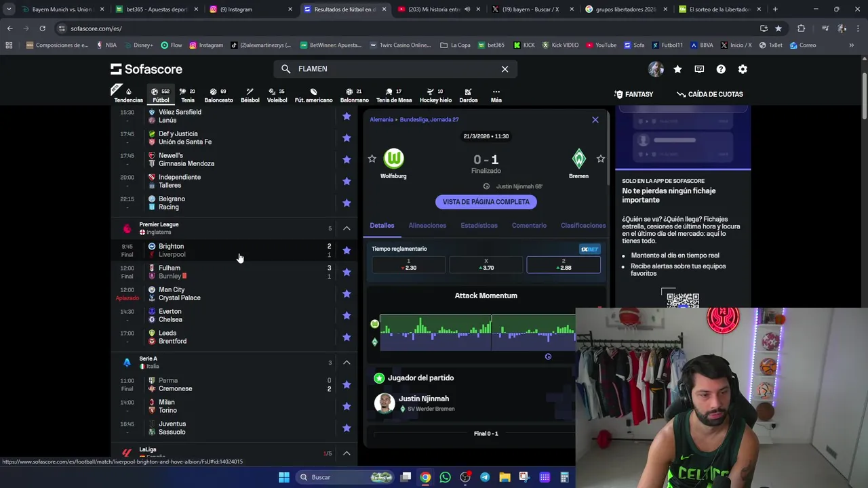
Task: Reload the page in Chrome
Action: (42, 28)
